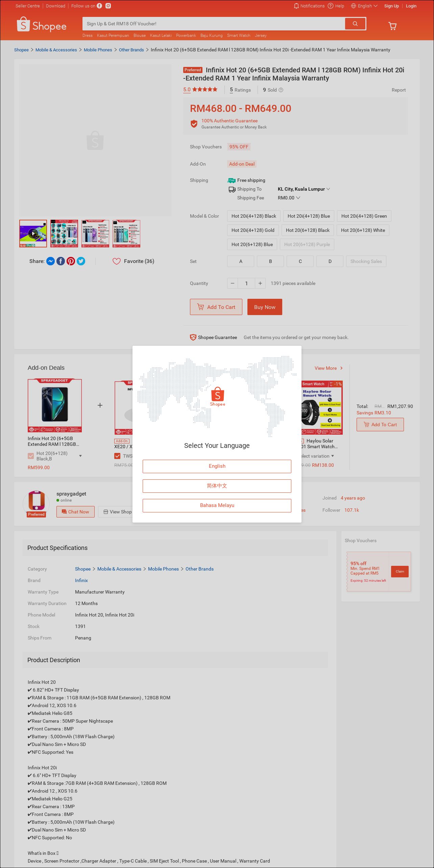This screenshot has width=434, height=868.
Task: Click the Shopee logo in header
Action: click(x=42, y=25)
